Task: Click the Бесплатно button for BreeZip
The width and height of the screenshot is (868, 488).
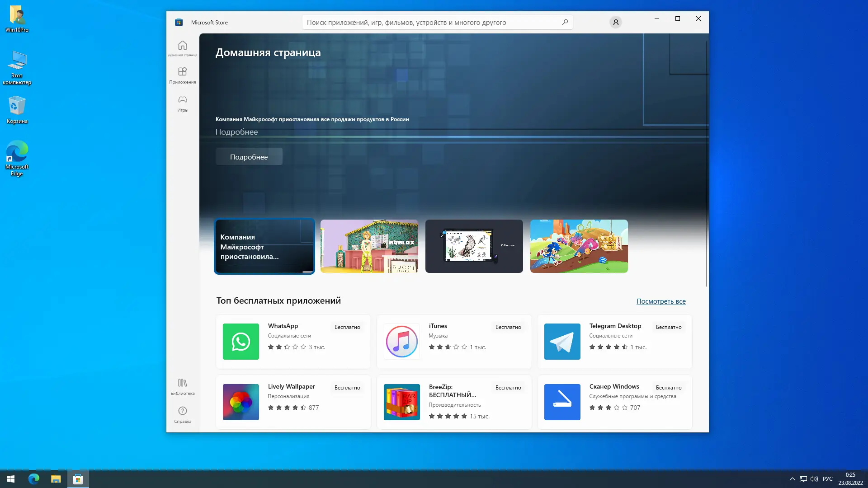Action: (508, 388)
